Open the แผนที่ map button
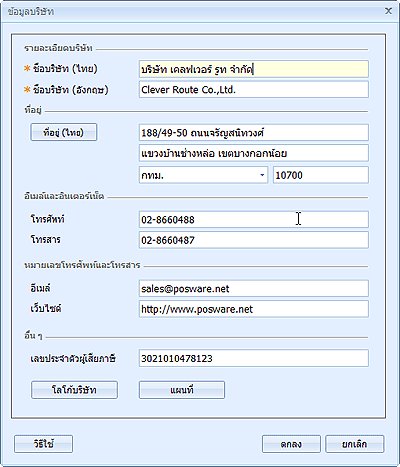 click(182, 390)
